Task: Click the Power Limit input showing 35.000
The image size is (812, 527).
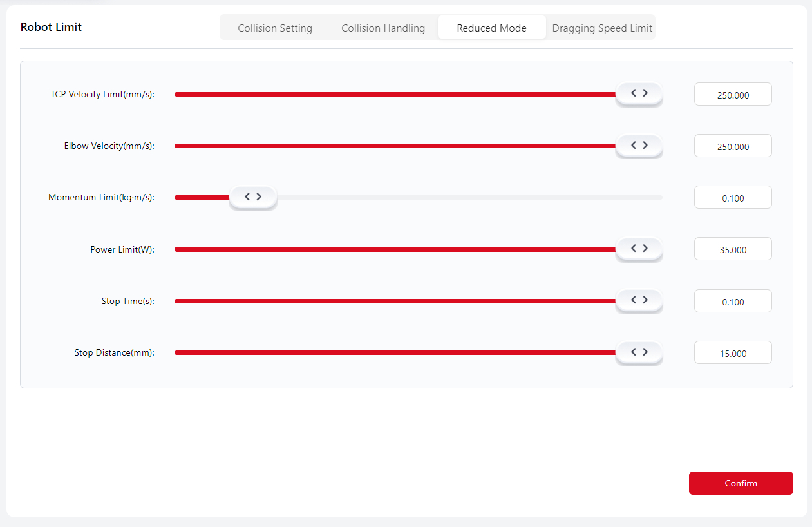Action: [x=733, y=249]
